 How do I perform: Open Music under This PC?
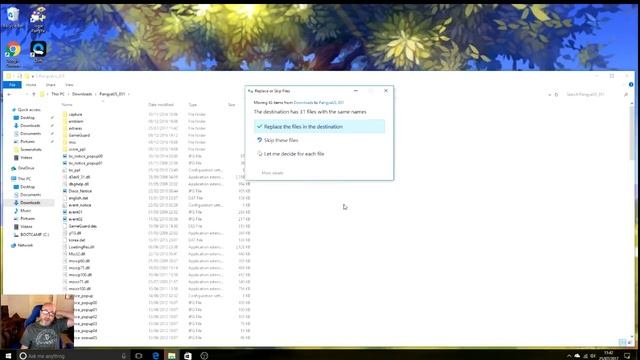pyautogui.click(x=25, y=211)
